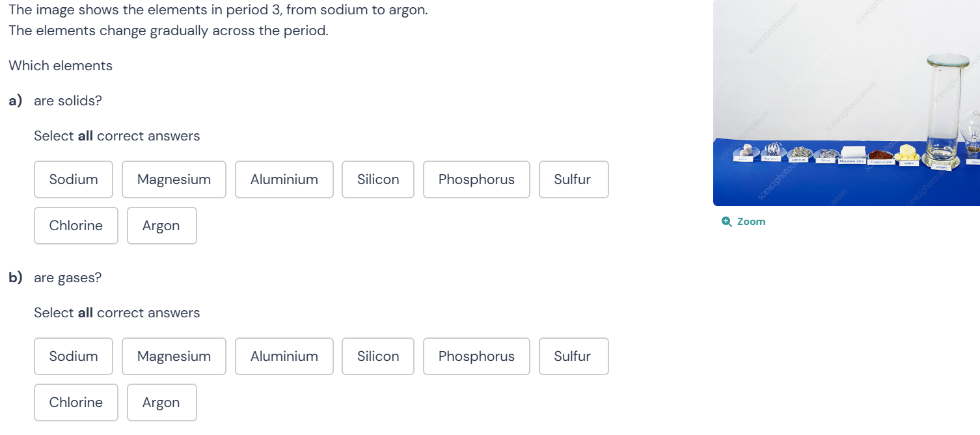The height and width of the screenshot is (435, 980).
Task: Select Silicon as a gas answer
Action: (378, 356)
